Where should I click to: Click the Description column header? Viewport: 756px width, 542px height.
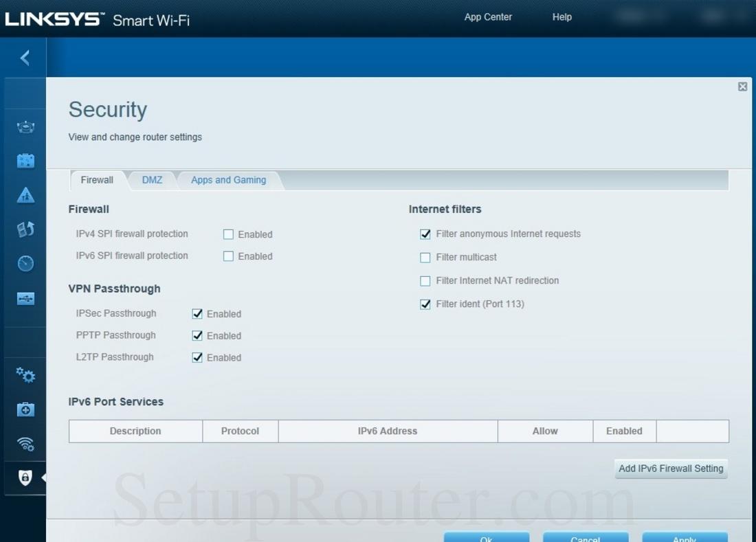[135, 431]
